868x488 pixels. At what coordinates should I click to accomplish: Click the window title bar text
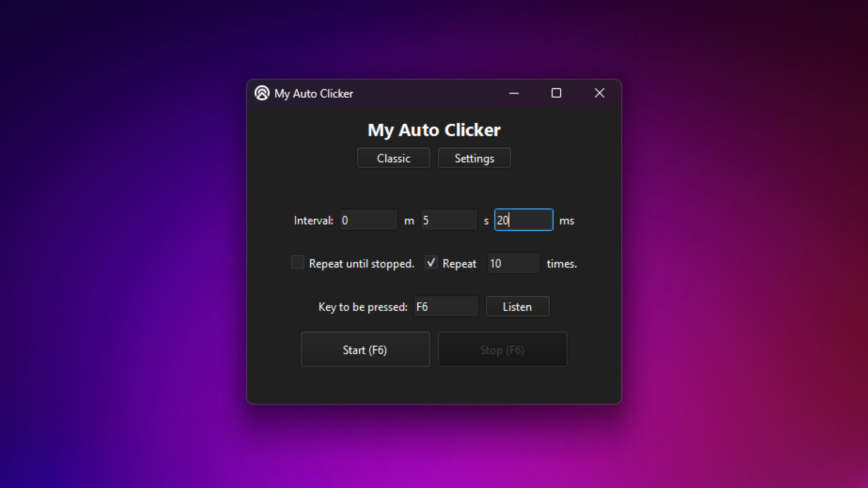[314, 94]
